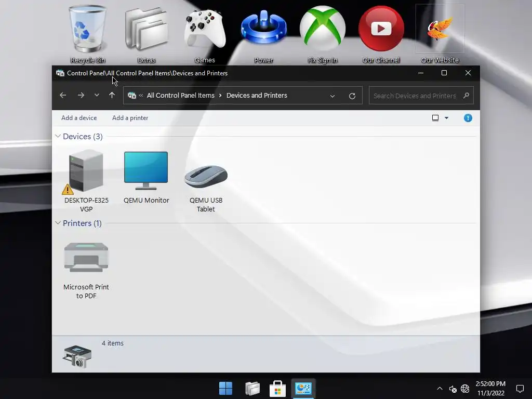The width and height of the screenshot is (532, 399).
Task: Navigate to All Control Panel Items breadcrumb
Action: tap(180, 96)
